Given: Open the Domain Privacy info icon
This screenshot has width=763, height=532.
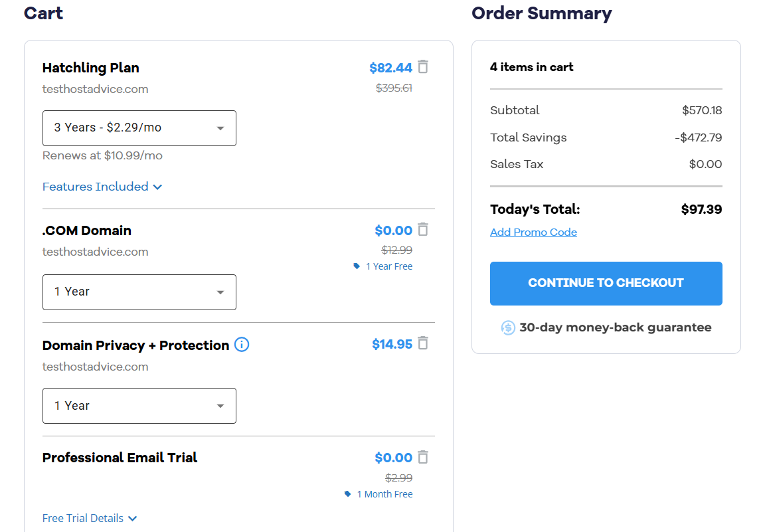Looking at the screenshot, I should 242,345.
